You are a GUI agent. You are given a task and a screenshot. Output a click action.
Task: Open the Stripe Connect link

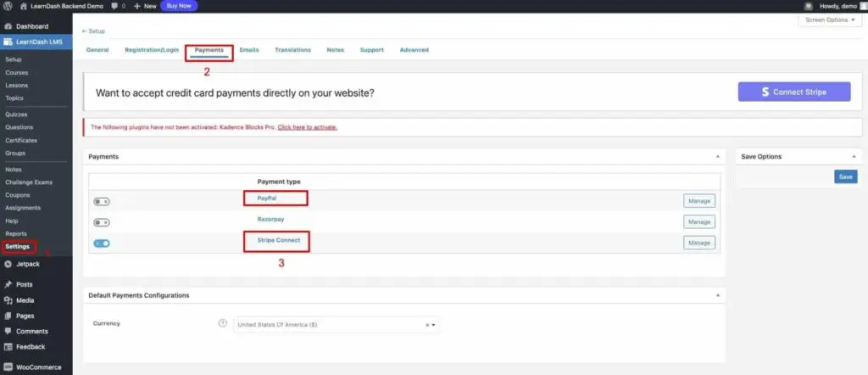[278, 240]
